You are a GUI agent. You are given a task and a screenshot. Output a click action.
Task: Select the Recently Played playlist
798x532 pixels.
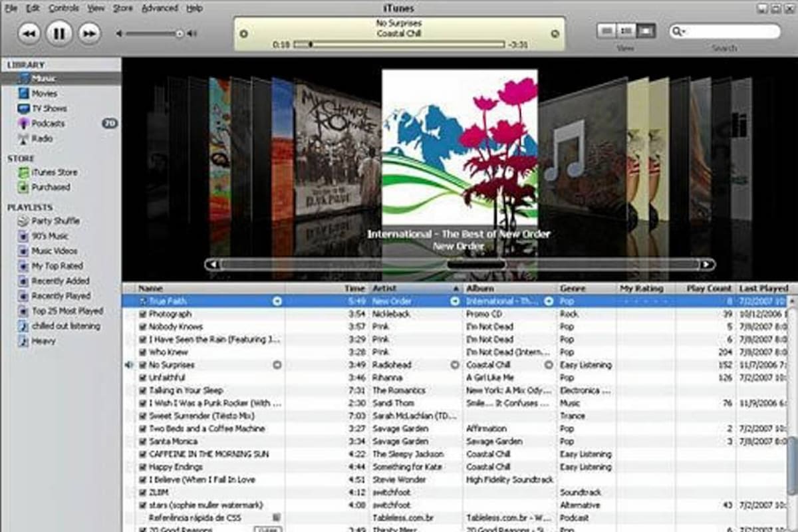[x=61, y=296]
